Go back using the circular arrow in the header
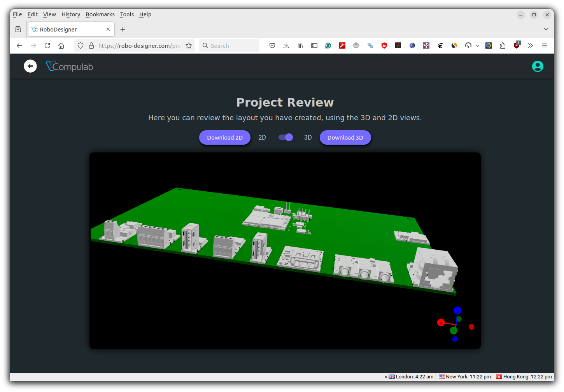 30,66
